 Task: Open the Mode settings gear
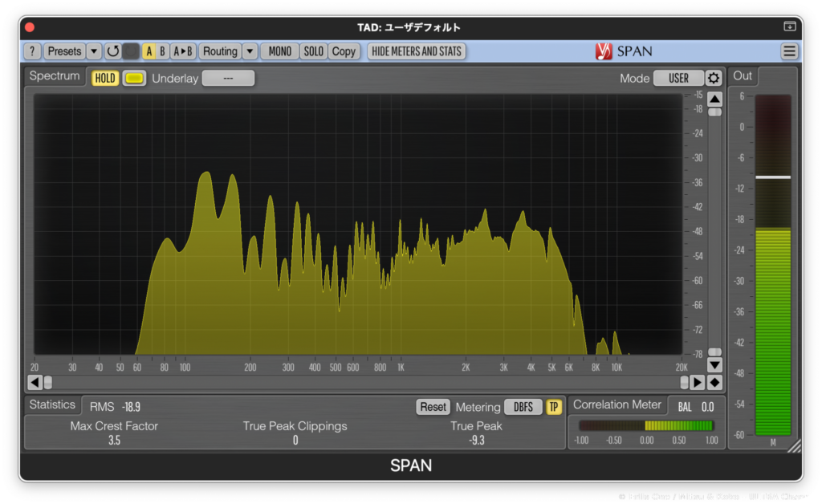point(714,78)
